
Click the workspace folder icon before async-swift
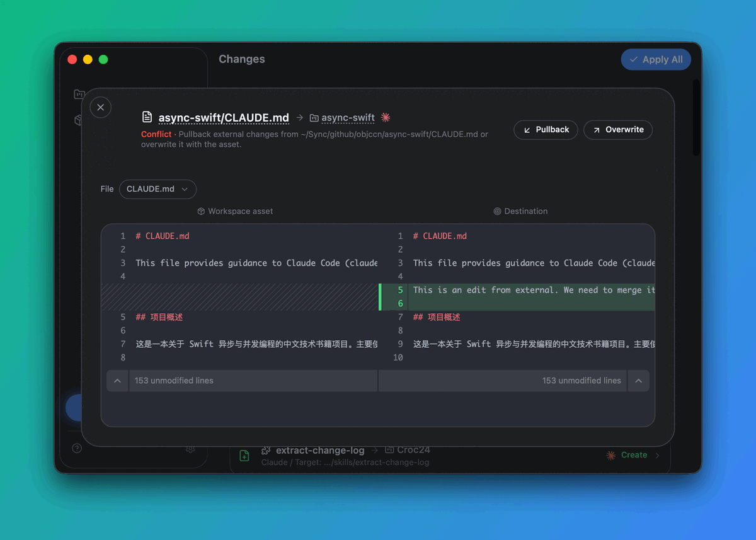click(314, 118)
